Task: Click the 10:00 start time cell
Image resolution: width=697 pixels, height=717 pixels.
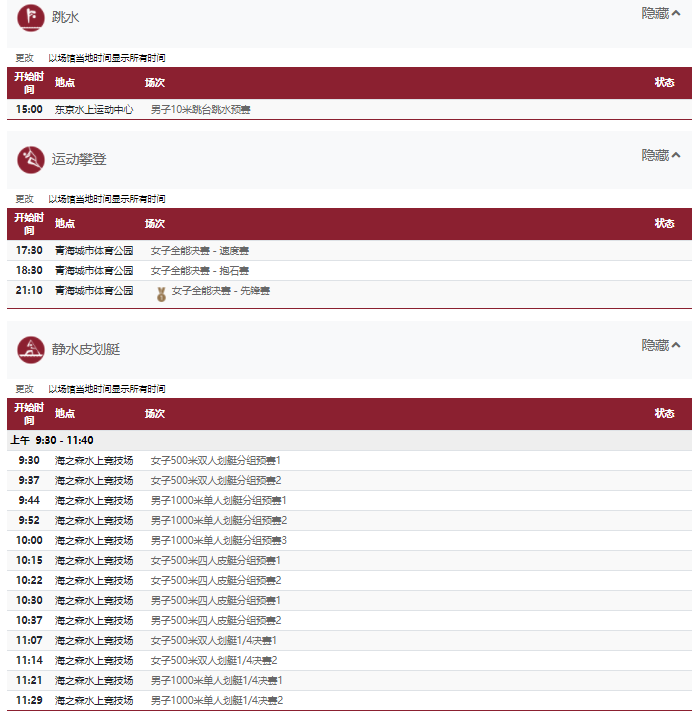Action: coord(29,541)
